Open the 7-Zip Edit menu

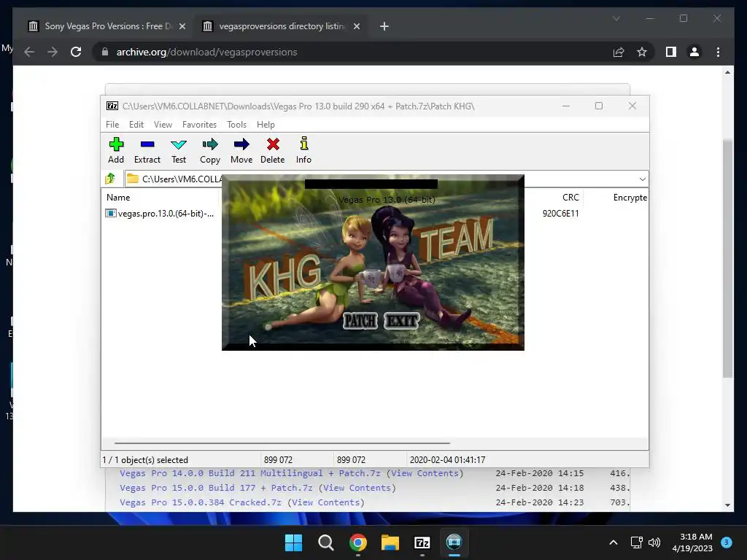136,124
